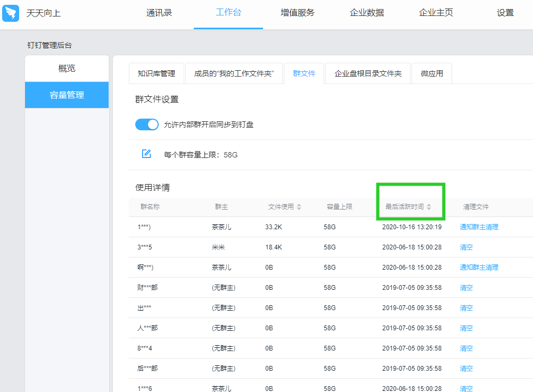Click 清空 for group 人***部
Image resolution: width=533 pixels, height=392 pixels.
(466, 328)
